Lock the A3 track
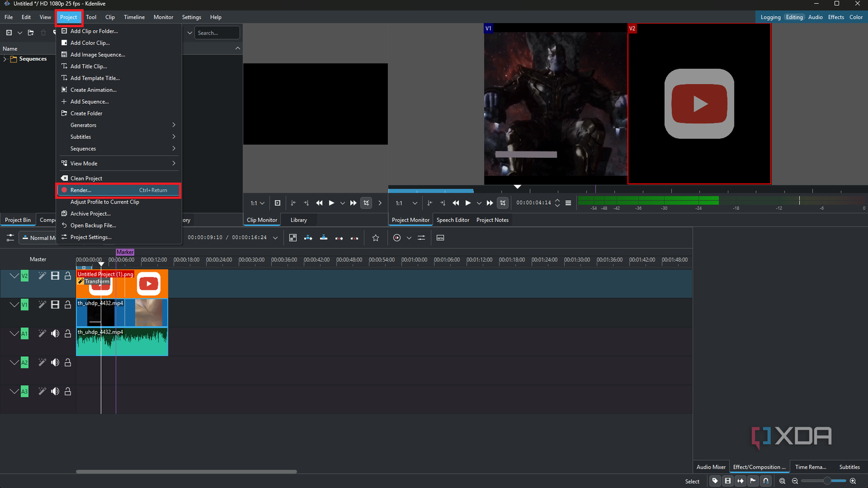The width and height of the screenshot is (868, 488). point(68,391)
